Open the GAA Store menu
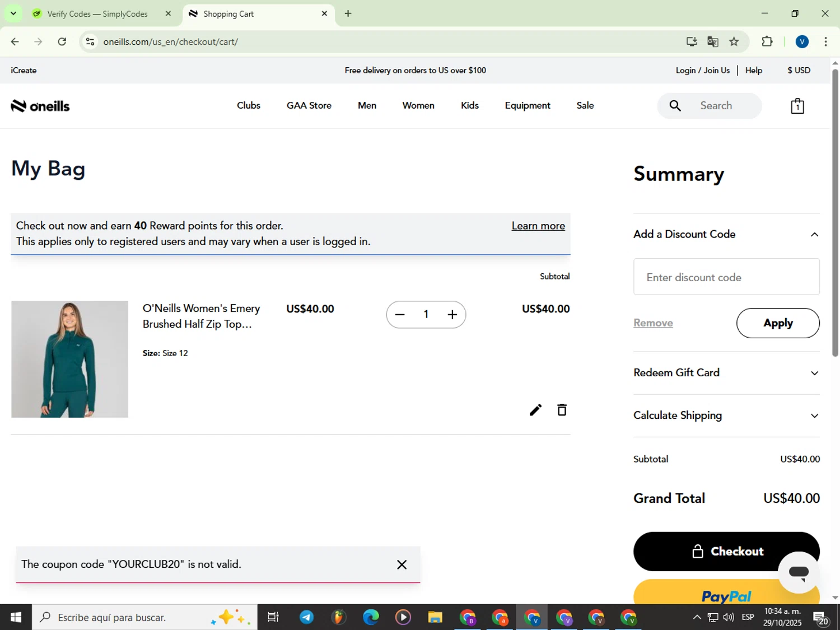 click(309, 105)
